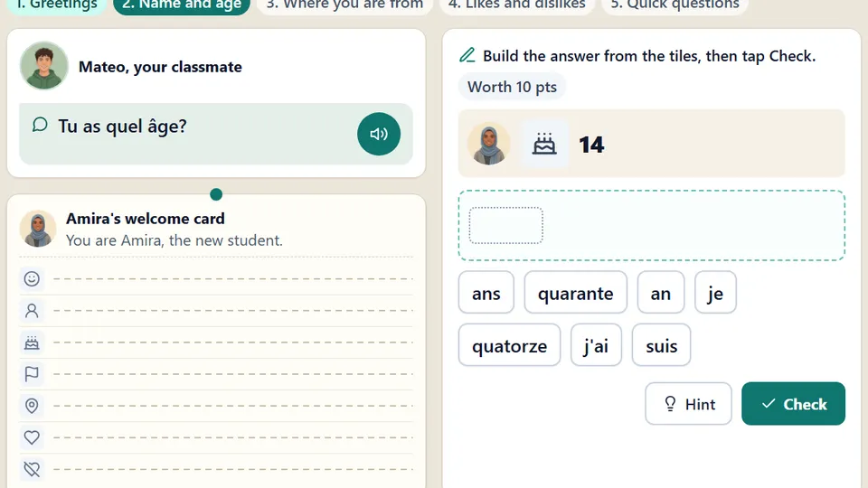
Task: Choose the "ans" word tile
Action: pos(486,293)
